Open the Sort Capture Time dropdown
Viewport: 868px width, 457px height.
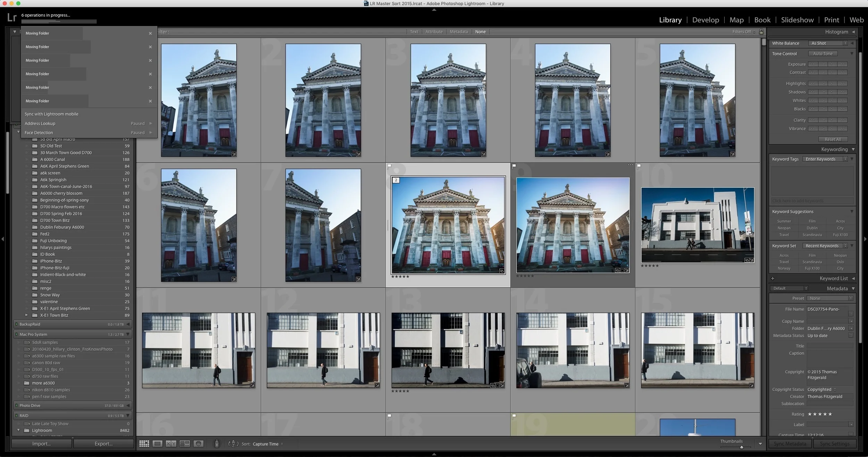pos(267,444)
